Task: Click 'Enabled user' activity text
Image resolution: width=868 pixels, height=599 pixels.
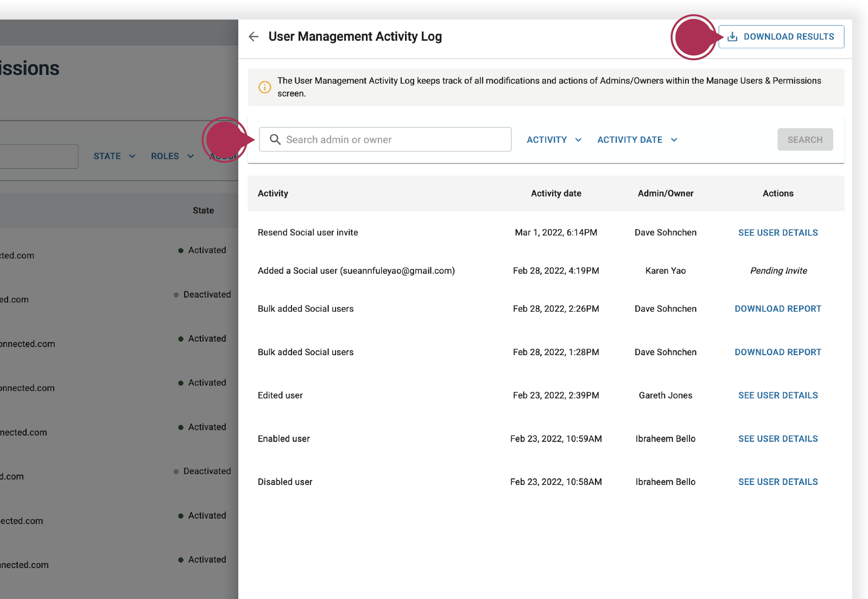Action: coord(284,439)
